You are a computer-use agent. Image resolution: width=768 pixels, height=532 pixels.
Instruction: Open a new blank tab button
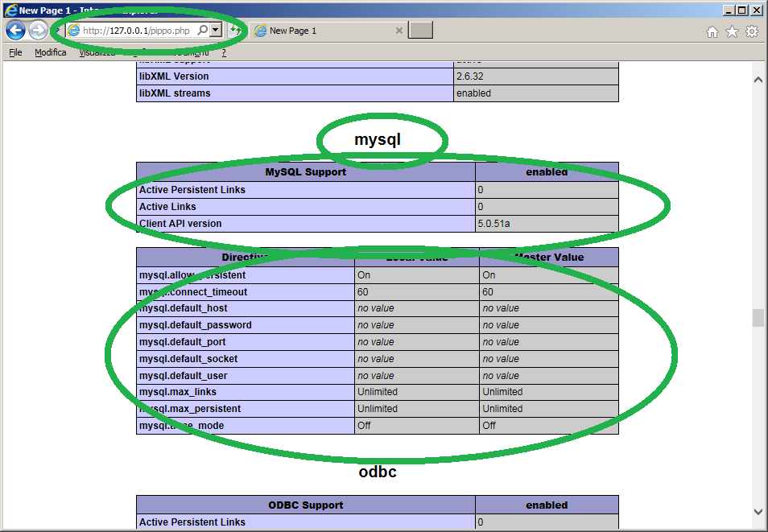click(x=420, y=31)
